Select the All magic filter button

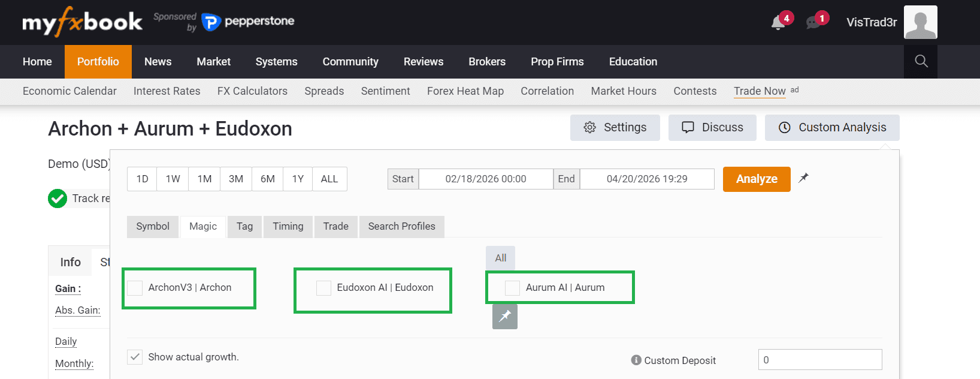[501, 258]
